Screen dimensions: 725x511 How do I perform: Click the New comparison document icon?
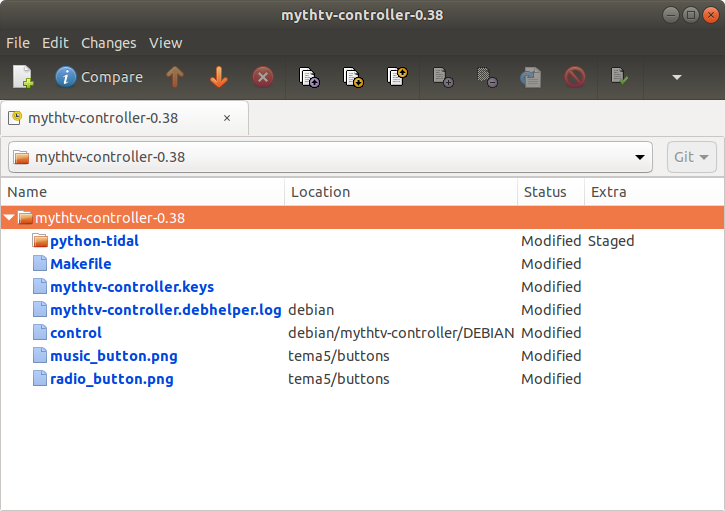(23, 77)
